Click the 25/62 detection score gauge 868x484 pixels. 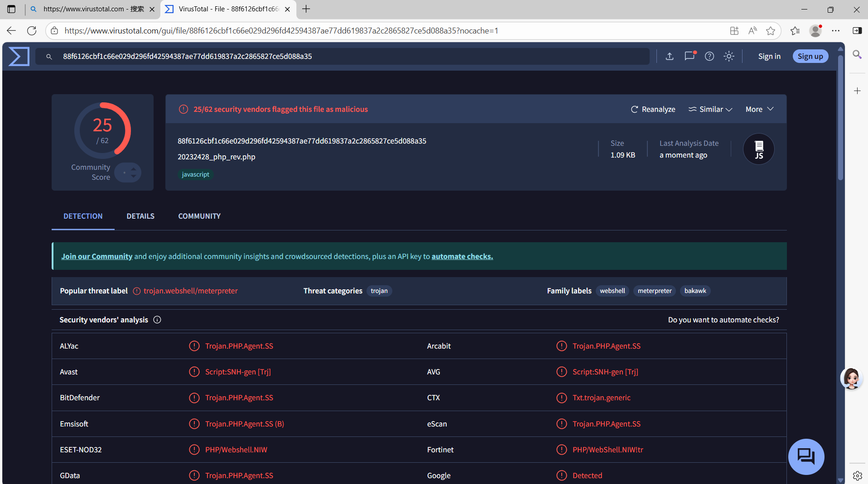point(102,130)
